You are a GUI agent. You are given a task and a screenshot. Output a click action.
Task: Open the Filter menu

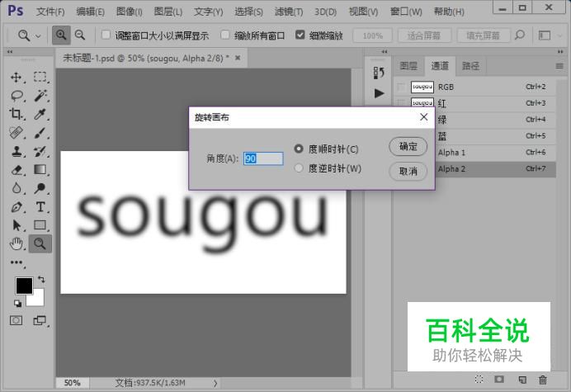coord(289,12)
